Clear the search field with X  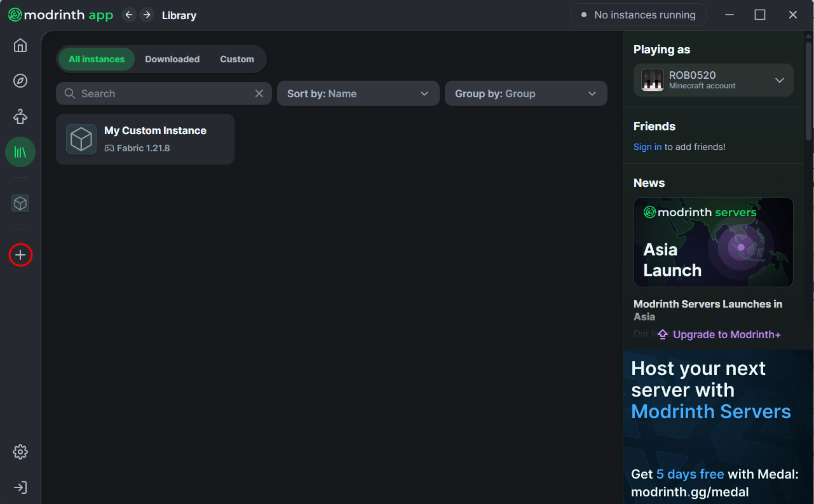[x=259, y=93]
